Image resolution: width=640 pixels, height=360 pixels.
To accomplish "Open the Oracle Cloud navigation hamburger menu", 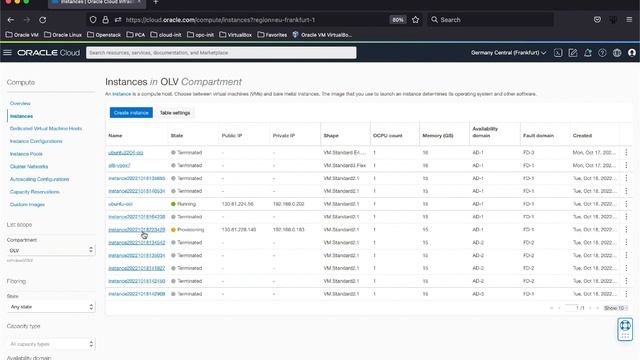I will pyautogui.click(x=7, y=53).
